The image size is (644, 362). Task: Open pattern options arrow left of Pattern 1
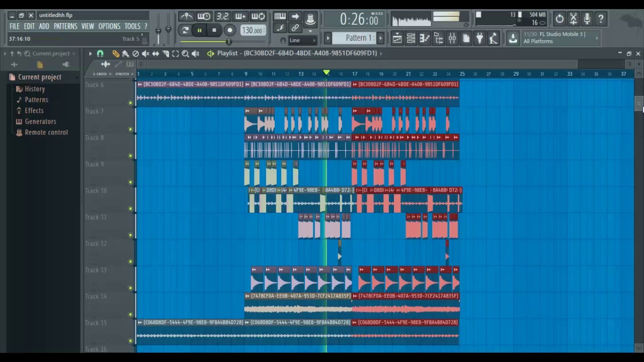328,38
